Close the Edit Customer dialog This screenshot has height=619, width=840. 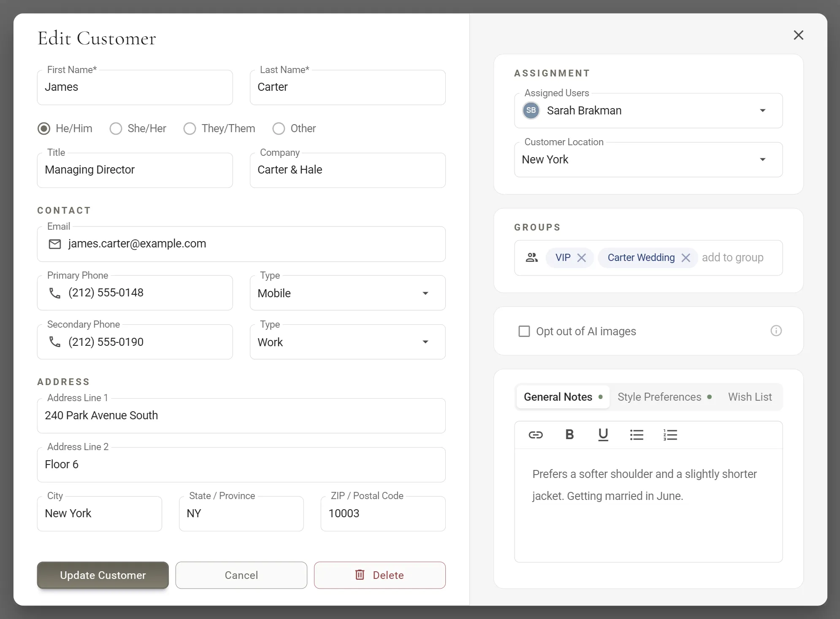pyautogui.click(x=798, y=35)
